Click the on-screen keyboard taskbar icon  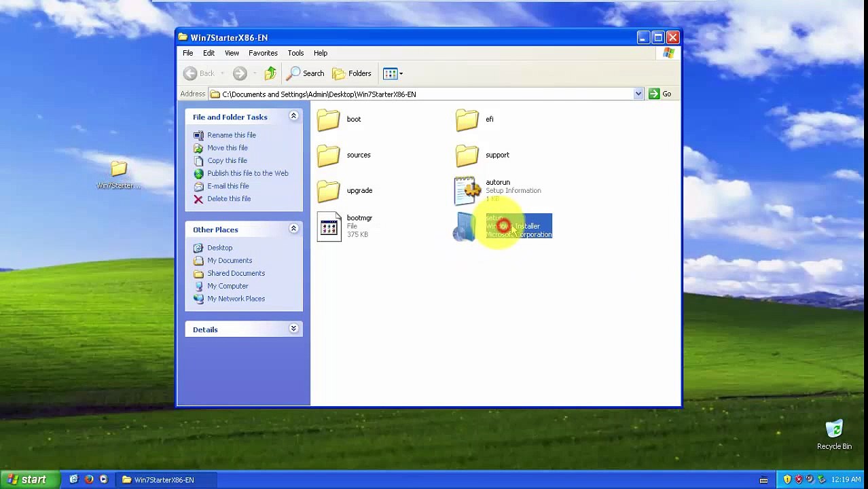tap(763, 480)
